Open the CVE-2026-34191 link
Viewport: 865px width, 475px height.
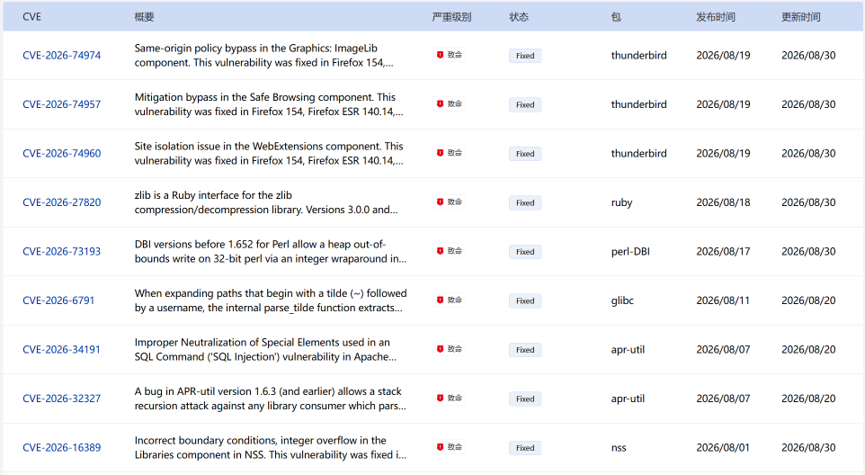[61, 350]
